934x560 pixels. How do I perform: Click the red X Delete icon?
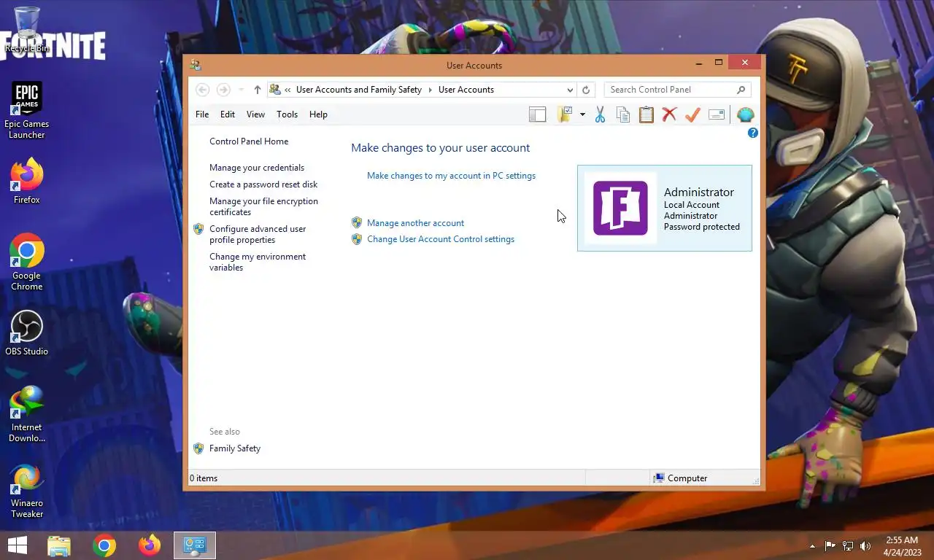pos(669,114)
